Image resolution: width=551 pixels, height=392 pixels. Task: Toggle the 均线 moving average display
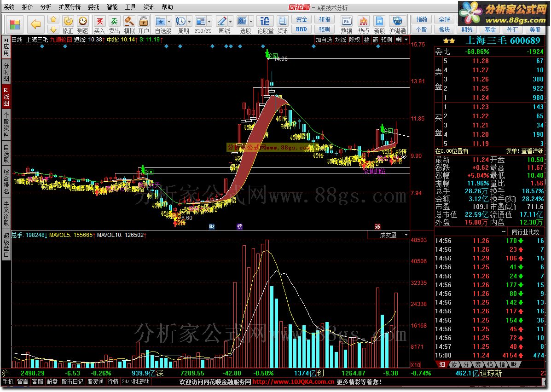(x=341, y=40)
